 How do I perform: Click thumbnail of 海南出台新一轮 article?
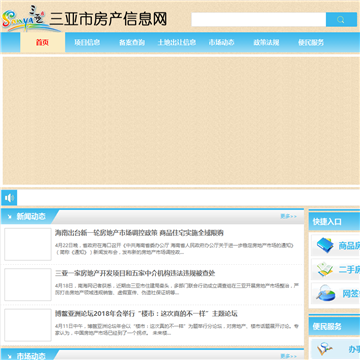pos(28,244)
